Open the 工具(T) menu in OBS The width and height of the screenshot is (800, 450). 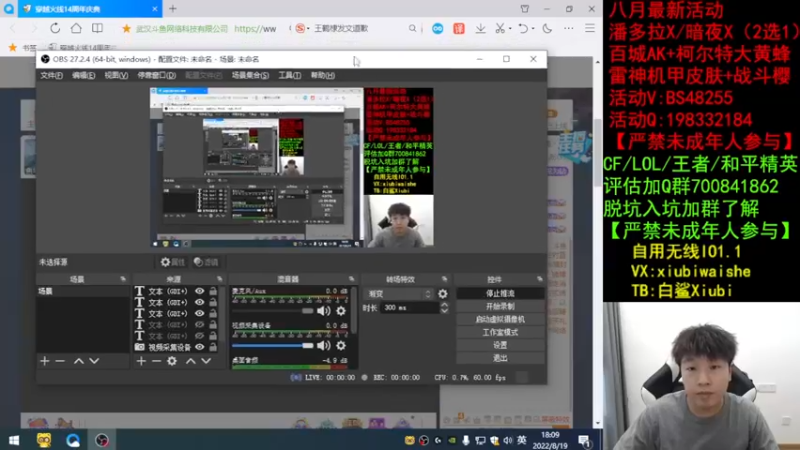289,76
